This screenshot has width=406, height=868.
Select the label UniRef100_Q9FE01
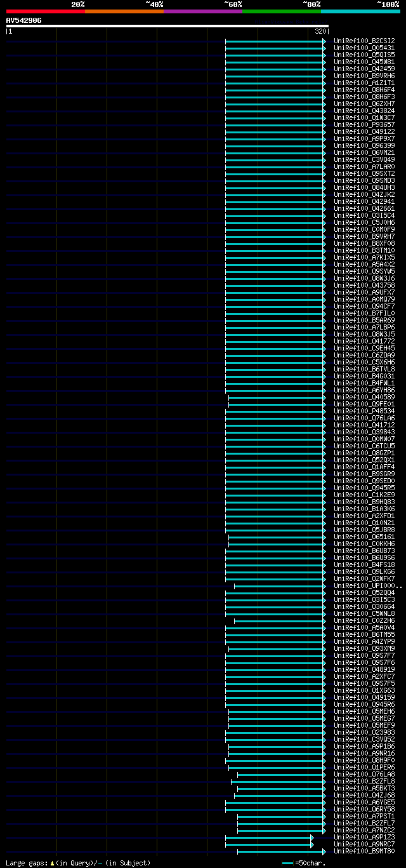(x=364, y=404)
